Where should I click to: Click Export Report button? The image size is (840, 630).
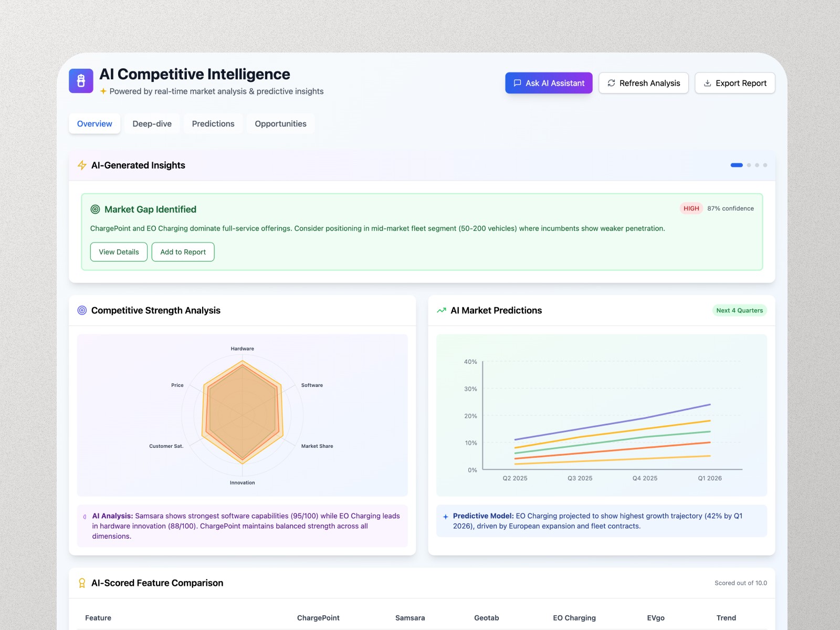[x=735, y=83]
